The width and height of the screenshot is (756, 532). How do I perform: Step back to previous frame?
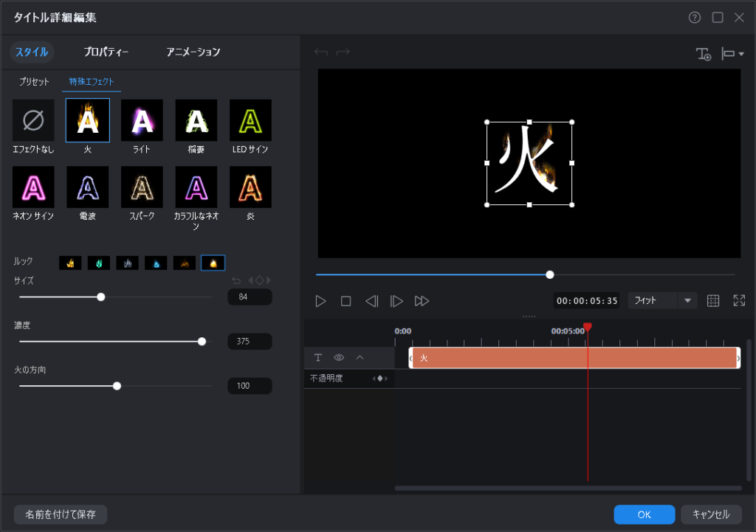click(x=371, y=301)
